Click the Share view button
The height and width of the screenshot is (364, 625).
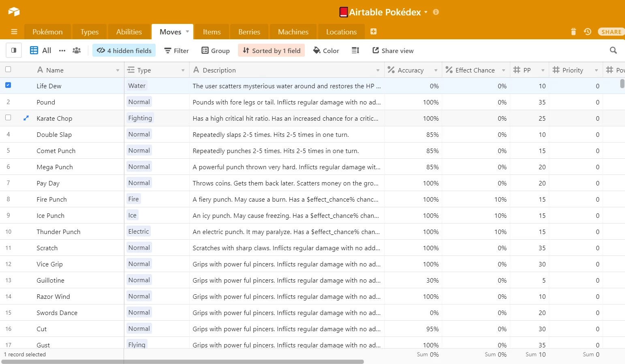(393, 51)
